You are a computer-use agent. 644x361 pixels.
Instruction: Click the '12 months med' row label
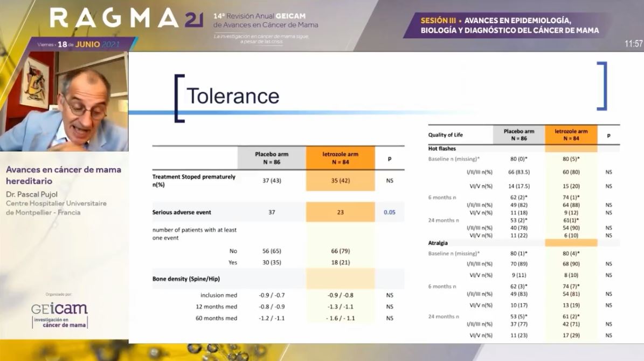point(216,306)
